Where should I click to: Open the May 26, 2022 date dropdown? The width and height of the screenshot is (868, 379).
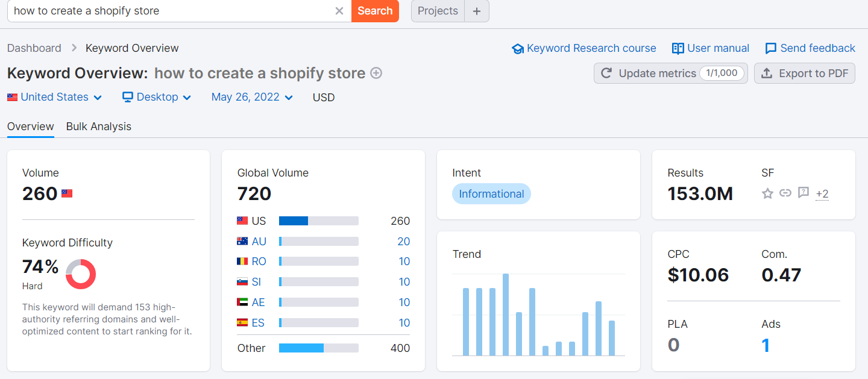point(252,97)
